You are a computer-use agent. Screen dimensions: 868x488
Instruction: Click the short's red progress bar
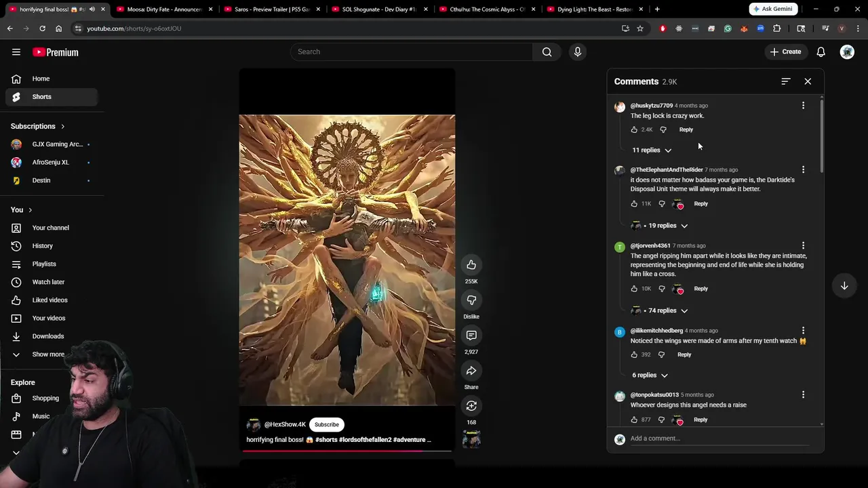pyautogui.click(x=347, y=451)
